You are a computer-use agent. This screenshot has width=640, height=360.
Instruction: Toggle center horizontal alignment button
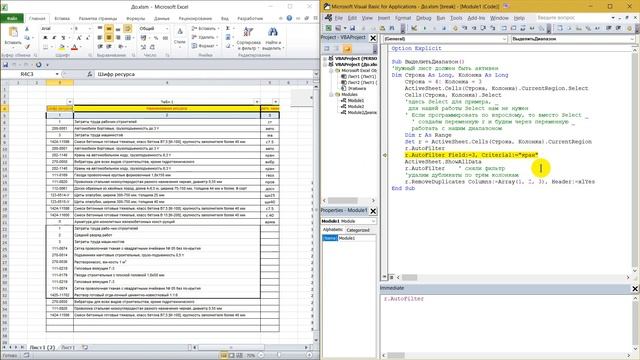tap(109, 38)
